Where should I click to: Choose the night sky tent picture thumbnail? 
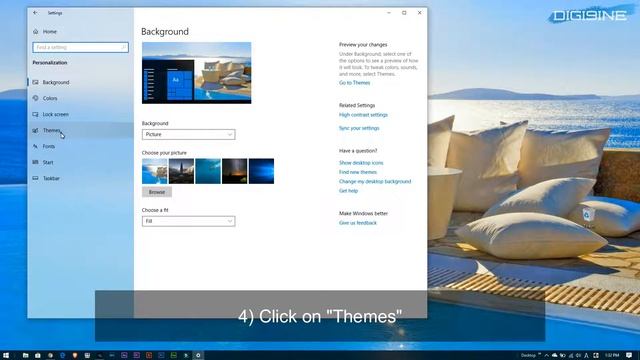[235, 171]
